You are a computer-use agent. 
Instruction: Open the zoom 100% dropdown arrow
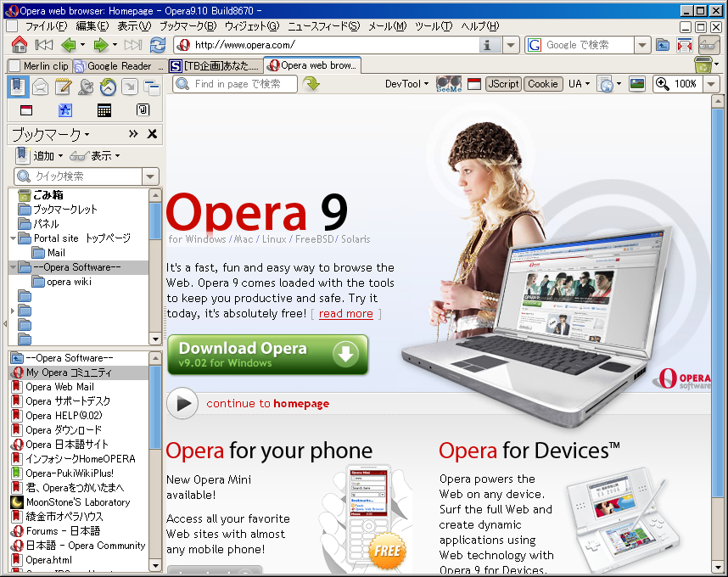pyautogui.click(x=711, y=84)
